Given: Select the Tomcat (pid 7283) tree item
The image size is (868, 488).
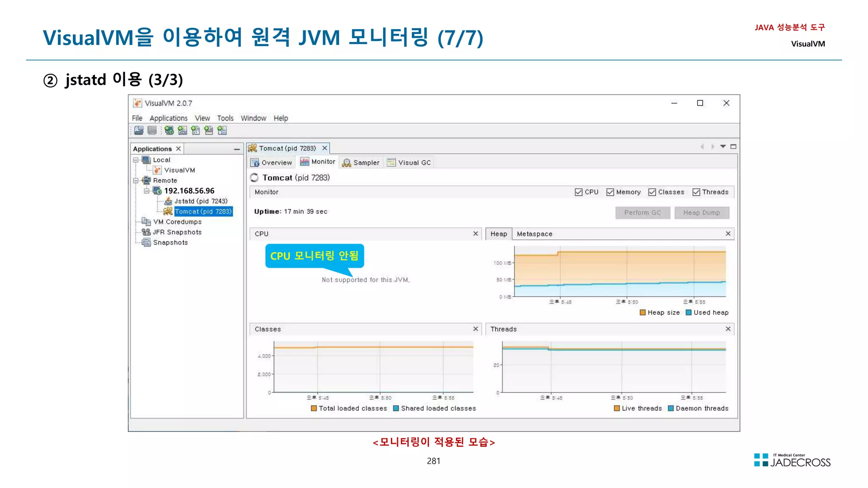Looking at the screenshot, I should (203, 211).
